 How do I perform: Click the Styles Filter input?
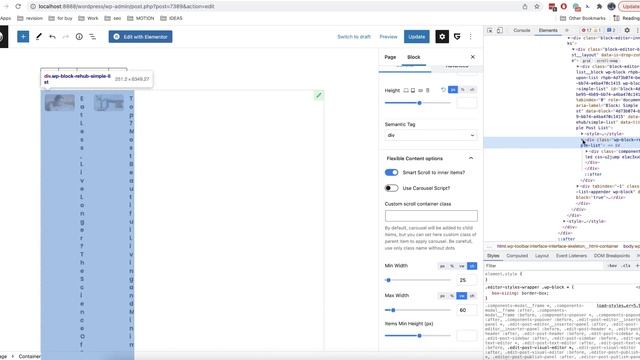pos(545,266)
